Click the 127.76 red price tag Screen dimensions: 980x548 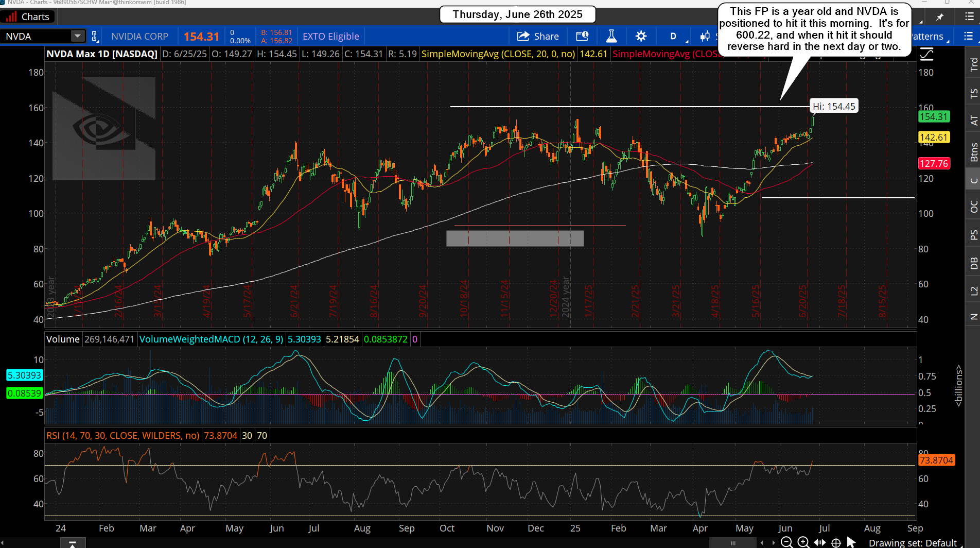pos(934,164)
